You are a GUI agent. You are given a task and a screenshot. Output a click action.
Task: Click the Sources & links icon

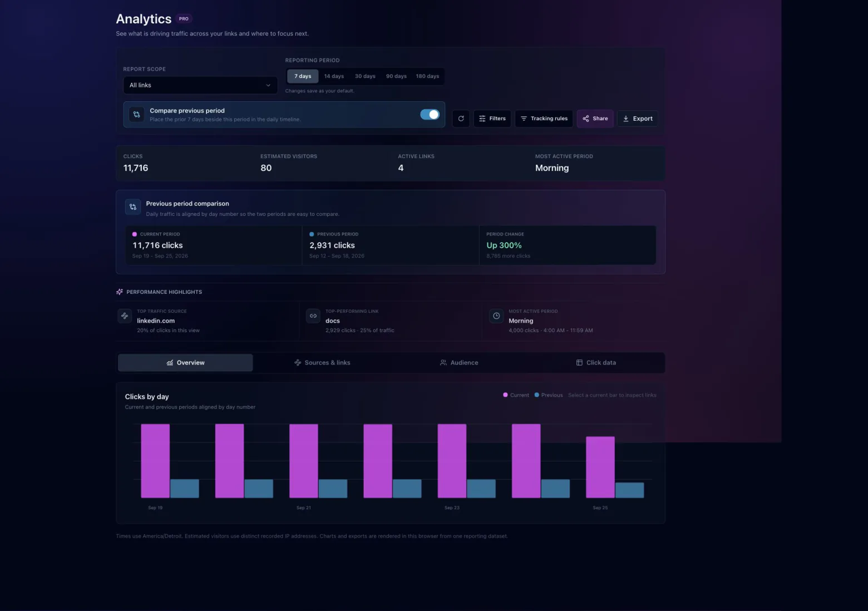(298, 363)
